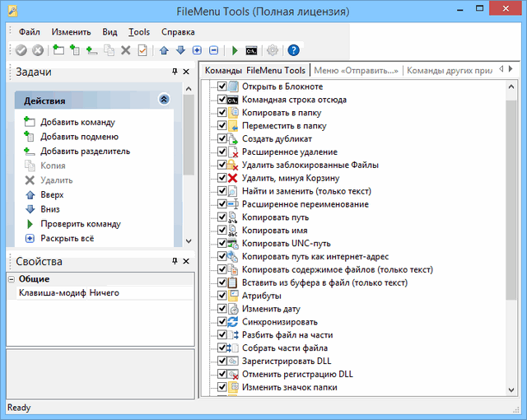Pin the 'Свойства' panel with pushpin

174,261
